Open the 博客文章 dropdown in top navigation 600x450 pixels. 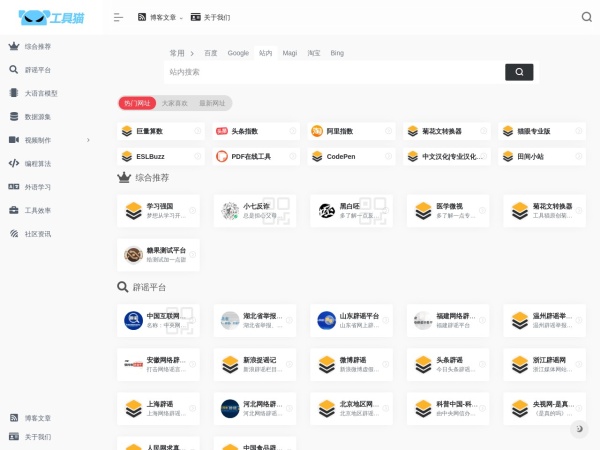pyautogui.click(x=160, y=17)
